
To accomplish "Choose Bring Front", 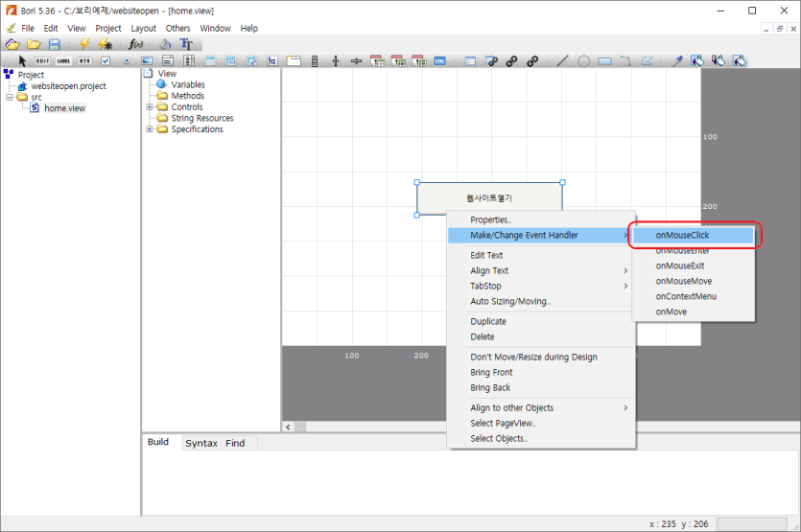I will tap(541, 372).
